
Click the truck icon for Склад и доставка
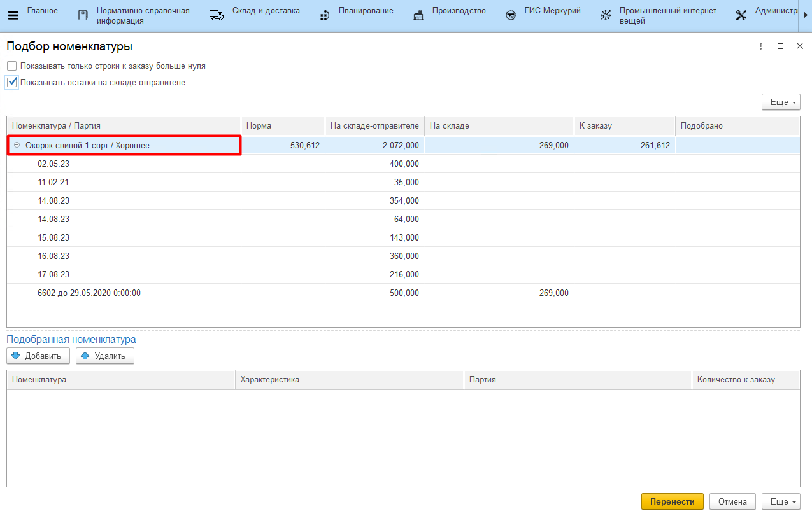[x=217, y=16]
